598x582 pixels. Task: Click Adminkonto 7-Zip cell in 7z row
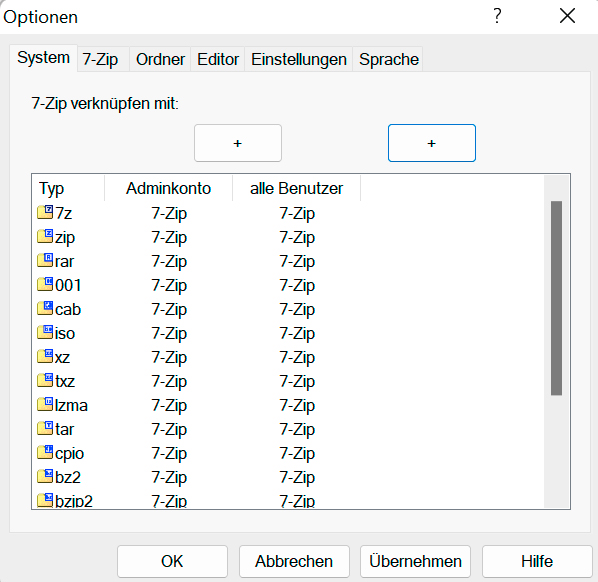click(x=169, y=214)
